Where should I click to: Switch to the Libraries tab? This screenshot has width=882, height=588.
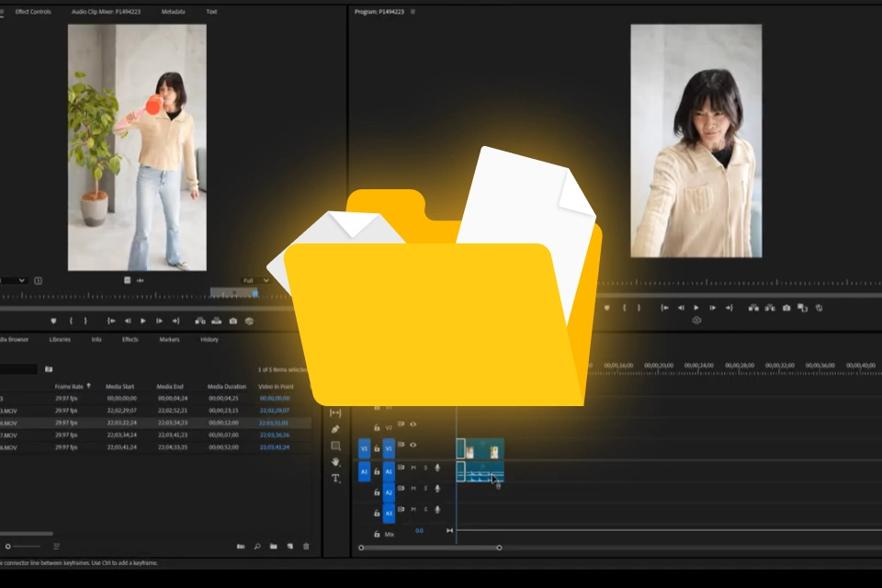[60, 339]
